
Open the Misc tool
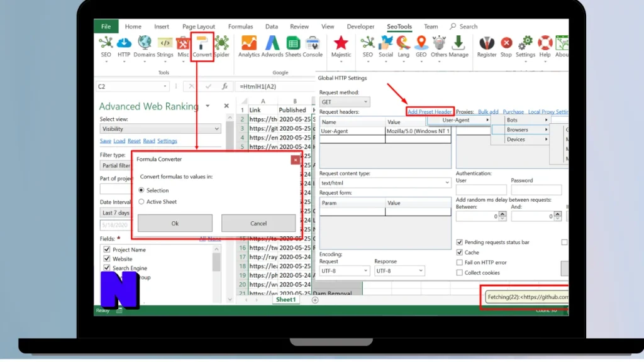coord(183,47)
